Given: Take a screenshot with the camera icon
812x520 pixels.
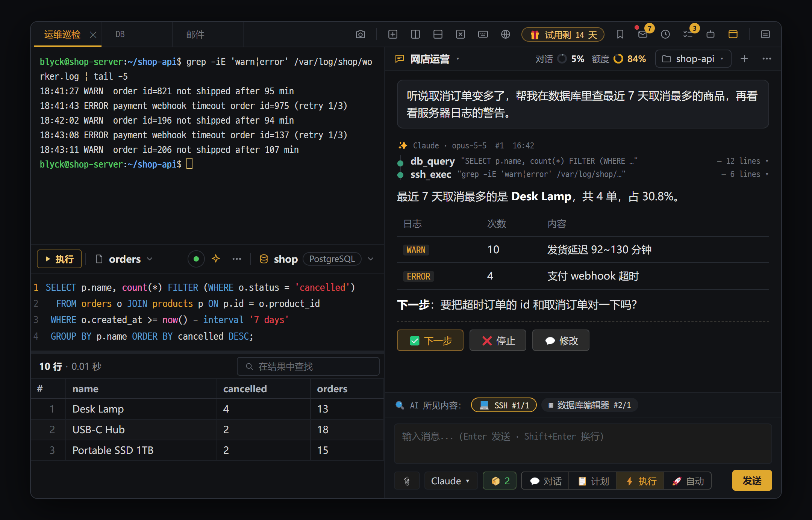Looking at the screenshot, I should click(360, 35).
